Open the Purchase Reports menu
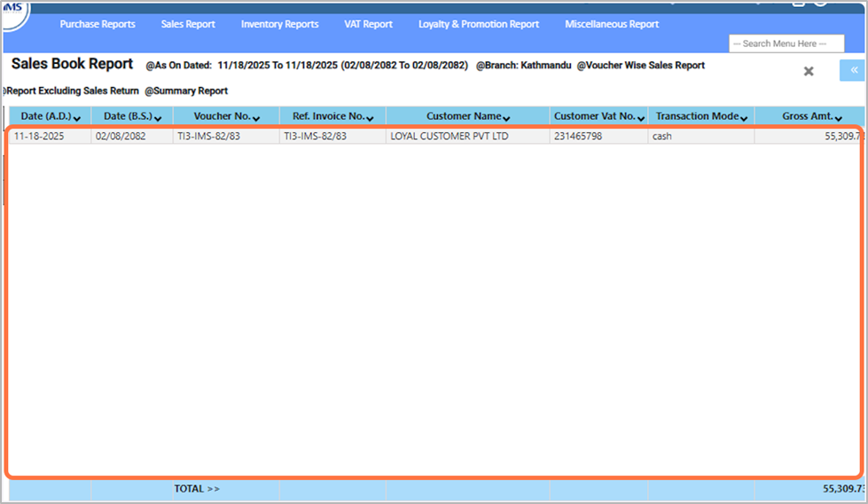Screen dimensions: 868x504 click(x=98, y=24)
